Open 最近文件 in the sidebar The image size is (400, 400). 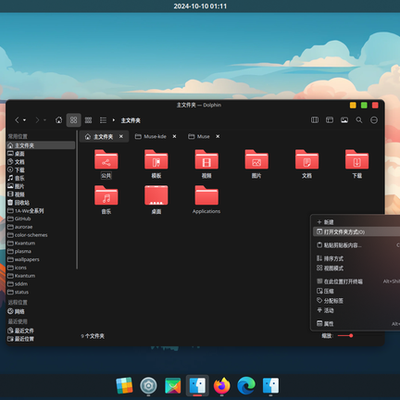coord(41,331)
